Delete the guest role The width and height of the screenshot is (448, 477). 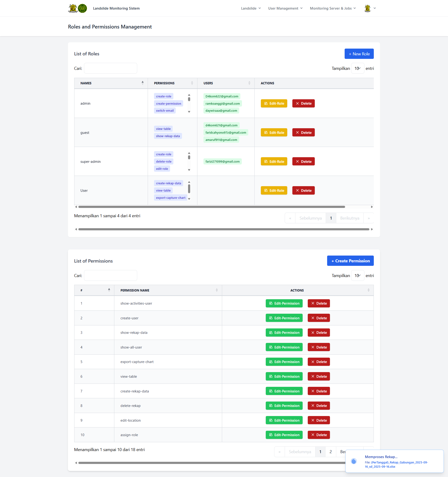pyautogui.click(x=303, y=132)
